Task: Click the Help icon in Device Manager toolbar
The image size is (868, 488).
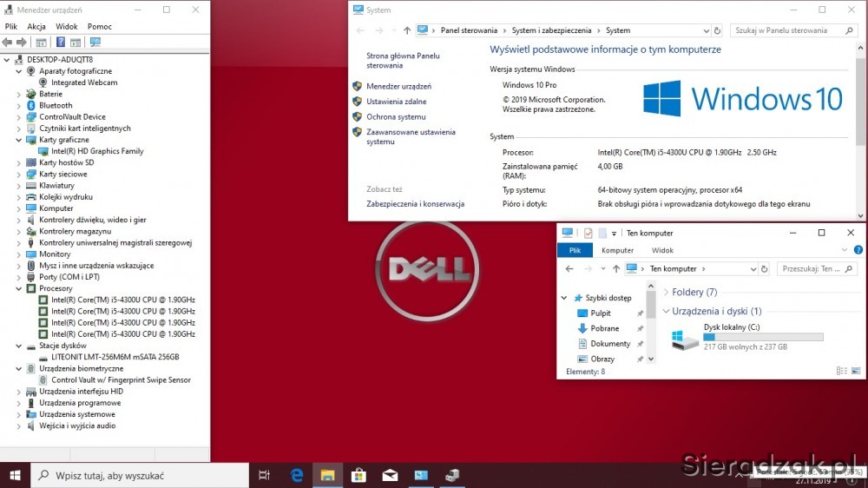Action: coord(61,42)
